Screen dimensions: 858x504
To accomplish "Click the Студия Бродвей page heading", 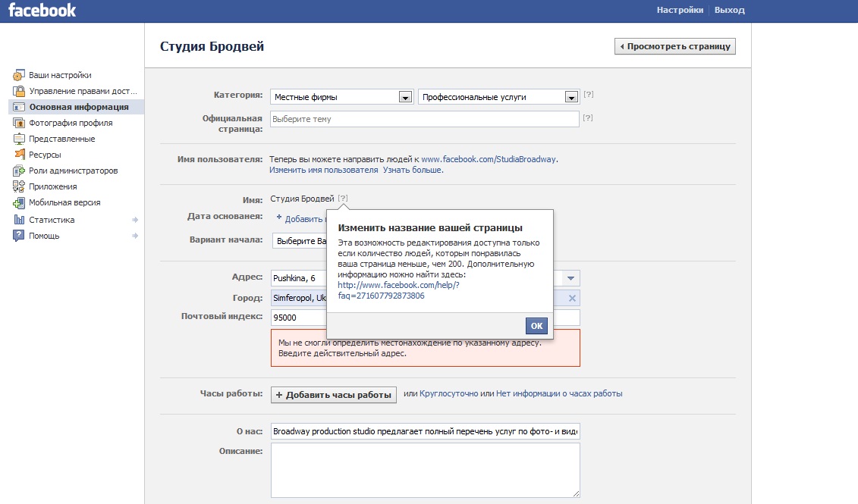I will coord(212,46).
